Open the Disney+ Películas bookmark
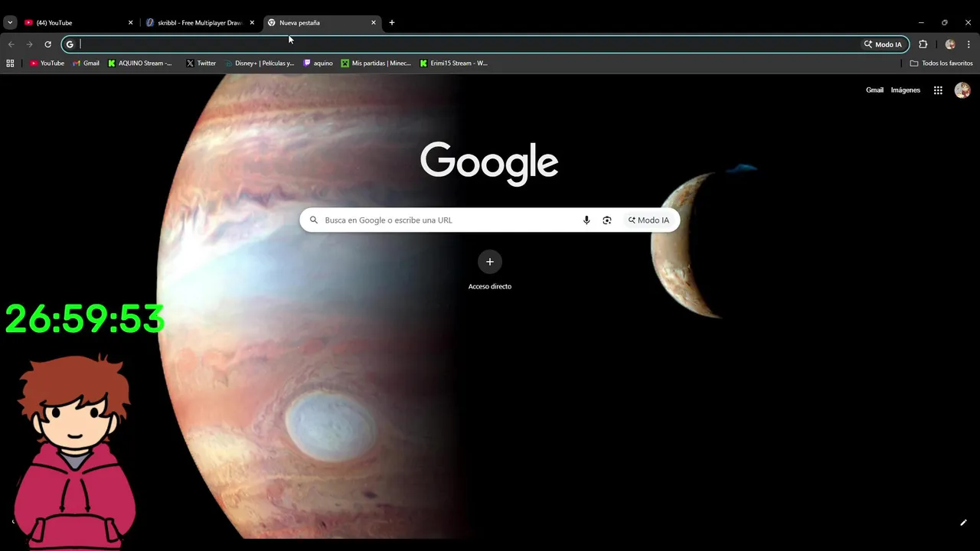980x551 pixels. tap(260, 64)
